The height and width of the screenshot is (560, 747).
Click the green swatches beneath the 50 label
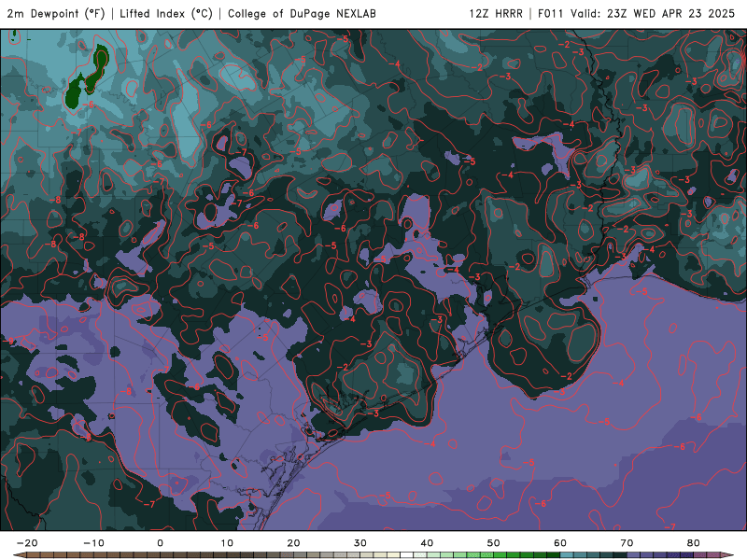(x=494, y=555)
